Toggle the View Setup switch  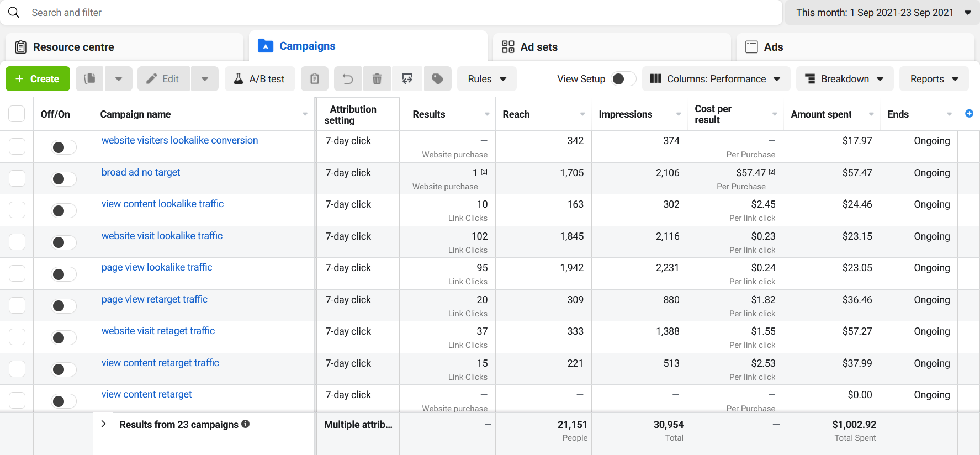pos(623,79)
